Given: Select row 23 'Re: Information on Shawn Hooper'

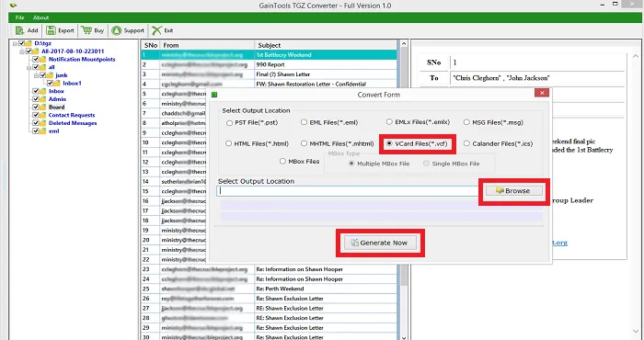Looking at the screenshot, I should (x=269, y=269).
